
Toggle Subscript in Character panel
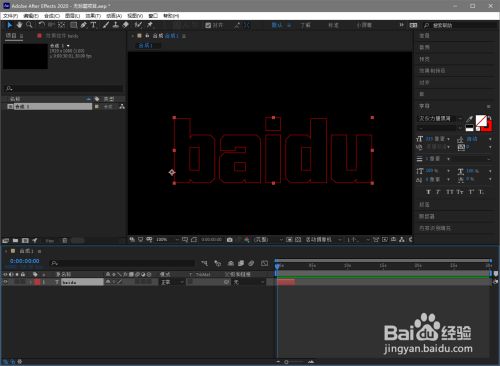(x=481, y=192)
